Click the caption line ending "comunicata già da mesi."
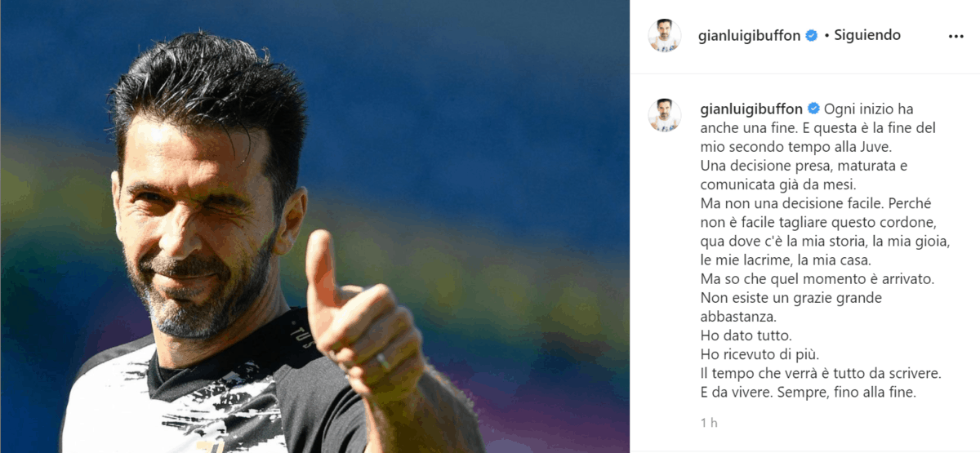The height and width of the screenshot is (453, 980). (772, 184)
